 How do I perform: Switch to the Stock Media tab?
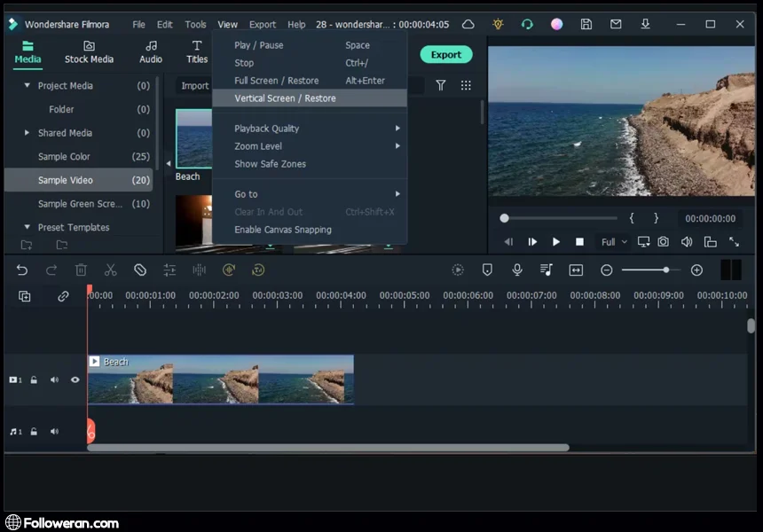pos(89,52)
